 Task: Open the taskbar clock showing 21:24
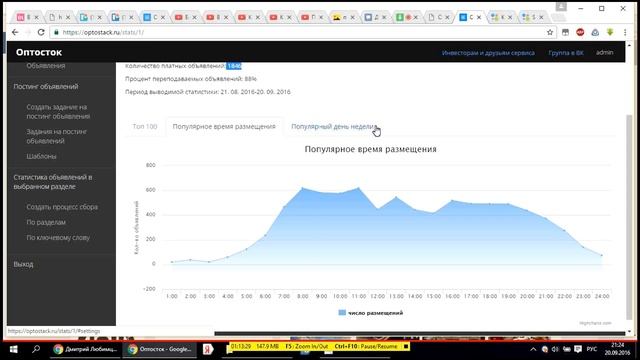[x=618, y=349]
